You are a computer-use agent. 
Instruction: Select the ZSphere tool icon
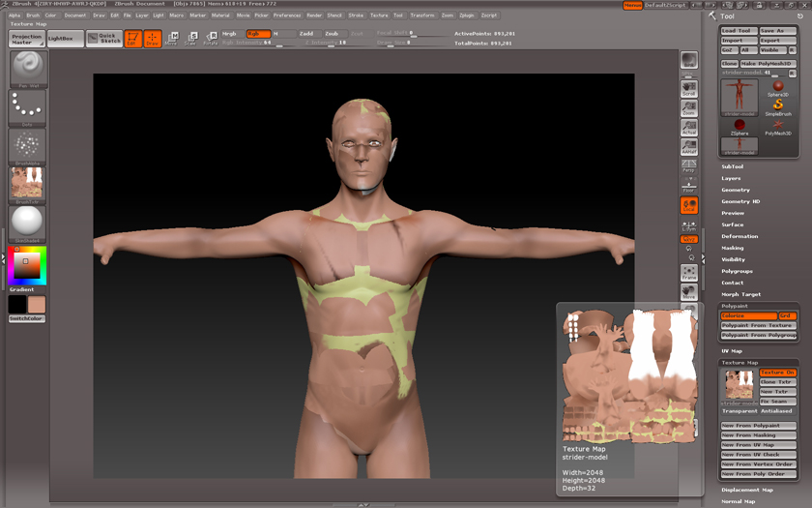tap(739, 127)
